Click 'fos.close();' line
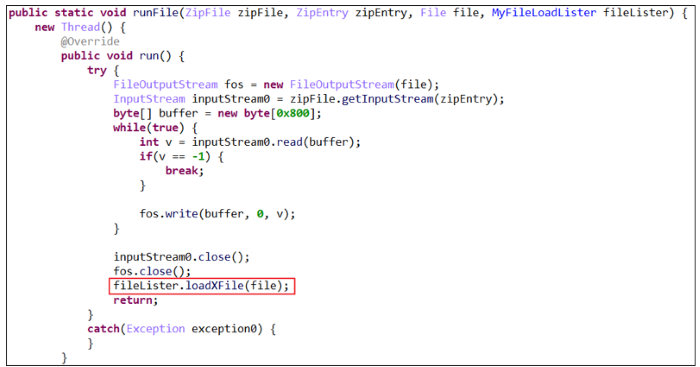700x367 pixels. pyautogui.click(x=152, y=271)
